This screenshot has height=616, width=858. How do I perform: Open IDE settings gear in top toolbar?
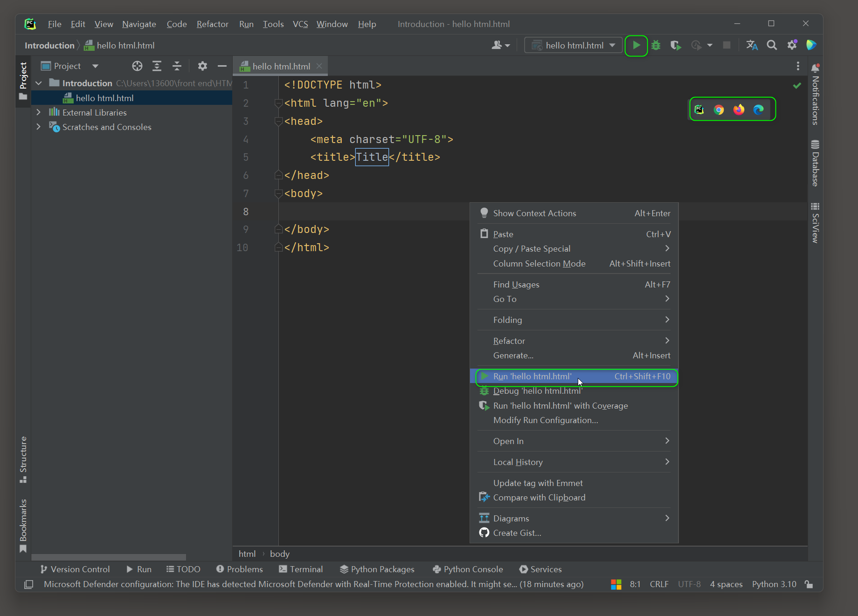tap(792, 45)
